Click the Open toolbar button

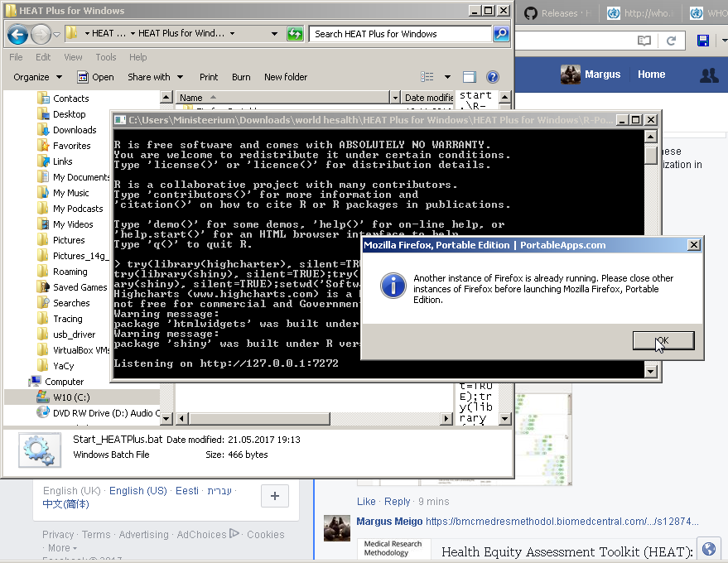click(x=95, y=77)
